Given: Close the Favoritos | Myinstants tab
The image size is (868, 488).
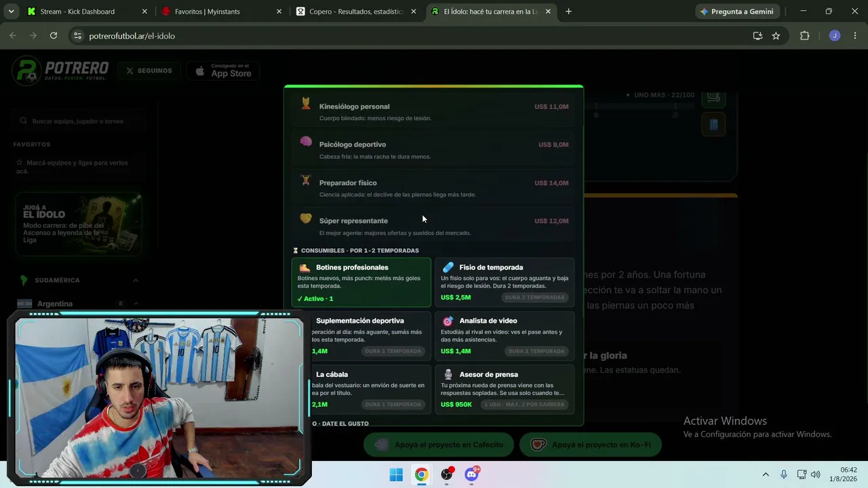Looking at the screenshot, I should [x=279, y=12].
